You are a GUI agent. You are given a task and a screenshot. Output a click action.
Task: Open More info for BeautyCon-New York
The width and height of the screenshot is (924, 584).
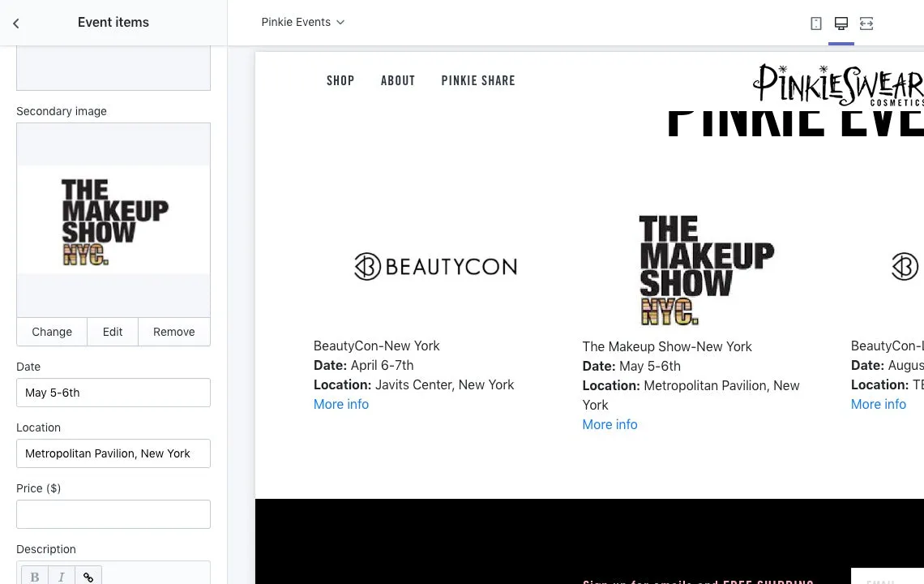341,404
